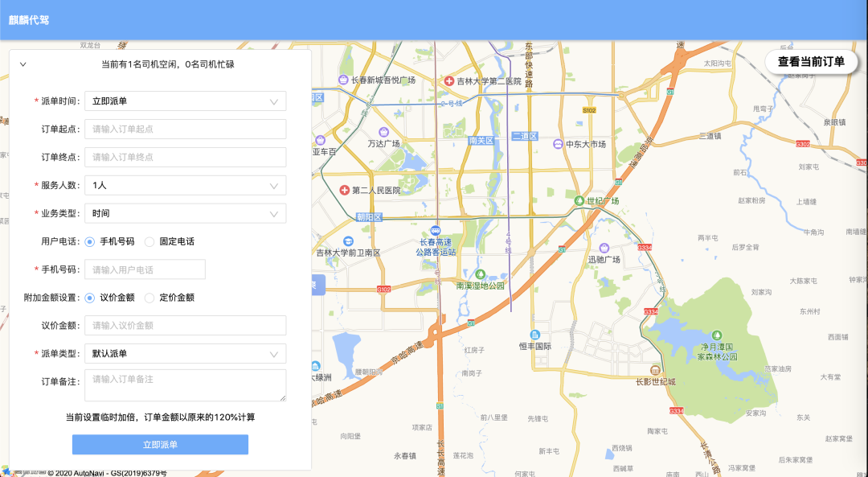Choose the 定价金额 radio option
The image size is (868, 477).
[149, 298]
